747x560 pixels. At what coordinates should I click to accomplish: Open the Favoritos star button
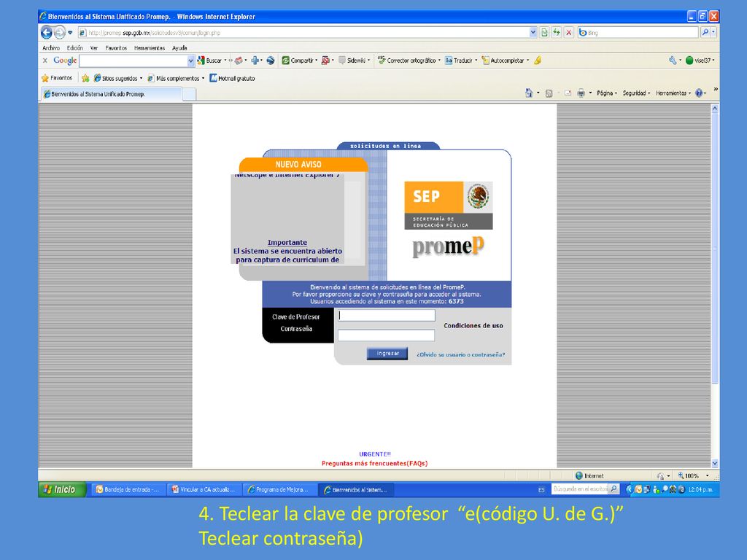[57, 78]
